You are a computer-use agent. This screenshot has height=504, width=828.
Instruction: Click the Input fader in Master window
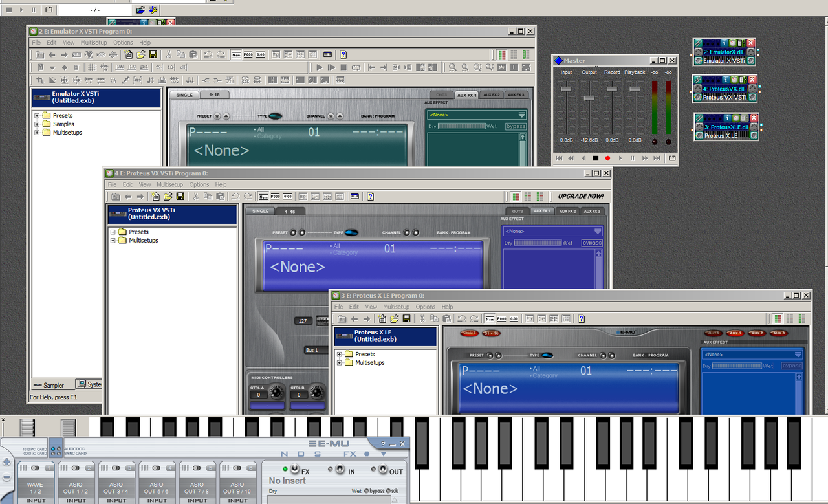tap(566, 89)
